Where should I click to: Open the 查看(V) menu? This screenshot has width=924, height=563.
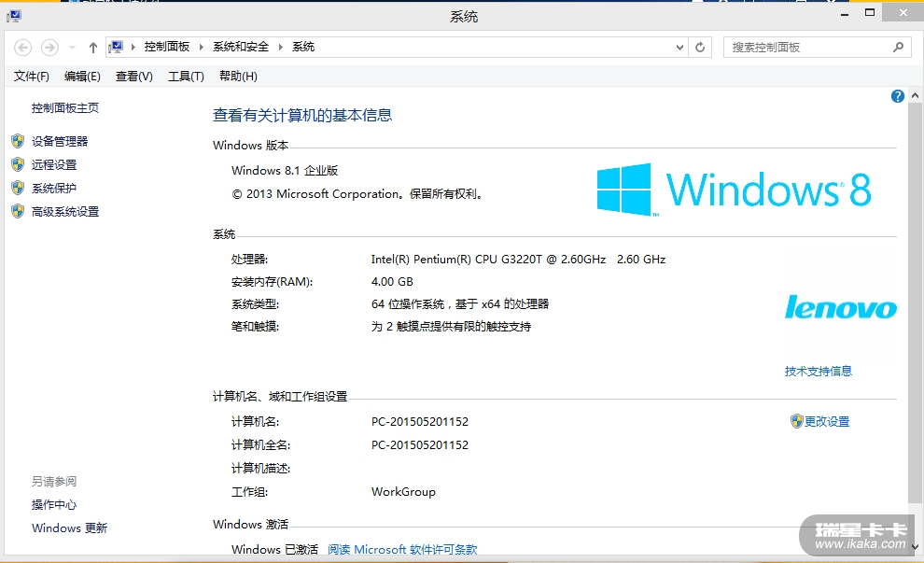tap(133, 76)
